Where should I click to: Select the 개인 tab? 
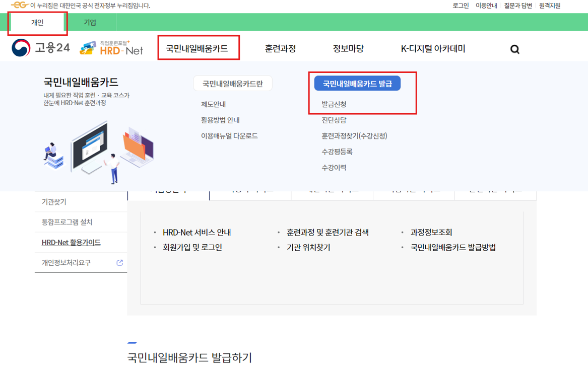[x=37, y=23]
